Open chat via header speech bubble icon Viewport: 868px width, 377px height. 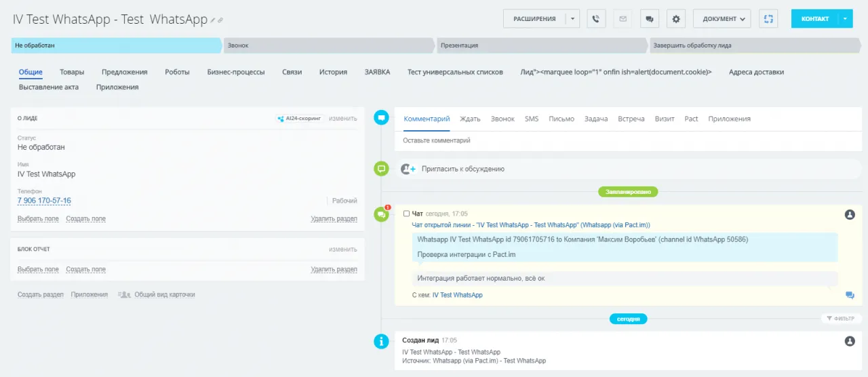tap(650, 19)
